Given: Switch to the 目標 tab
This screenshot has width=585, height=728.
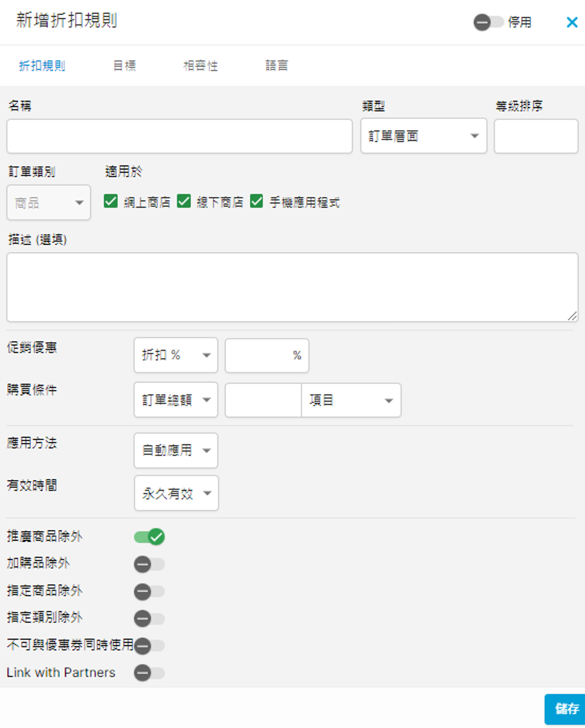Looking at the screenshot, I should pyautogui.click(x=124, y=66).
